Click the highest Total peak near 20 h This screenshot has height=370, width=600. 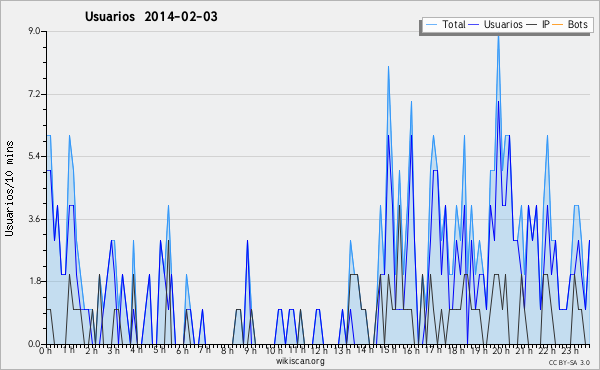tap(498, 36)
